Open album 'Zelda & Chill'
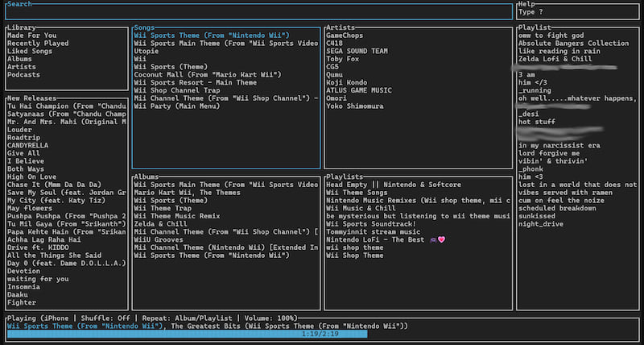The height and width of the screenshot is (345, 644). click(160, 224)
